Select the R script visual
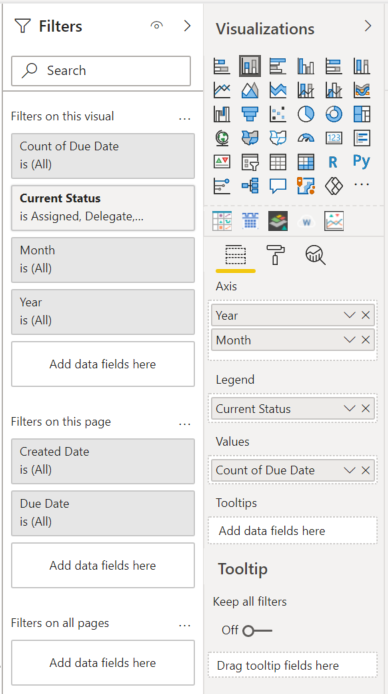Image resolution: width=388 pixels, height=694 pixels. coord(334,162)
